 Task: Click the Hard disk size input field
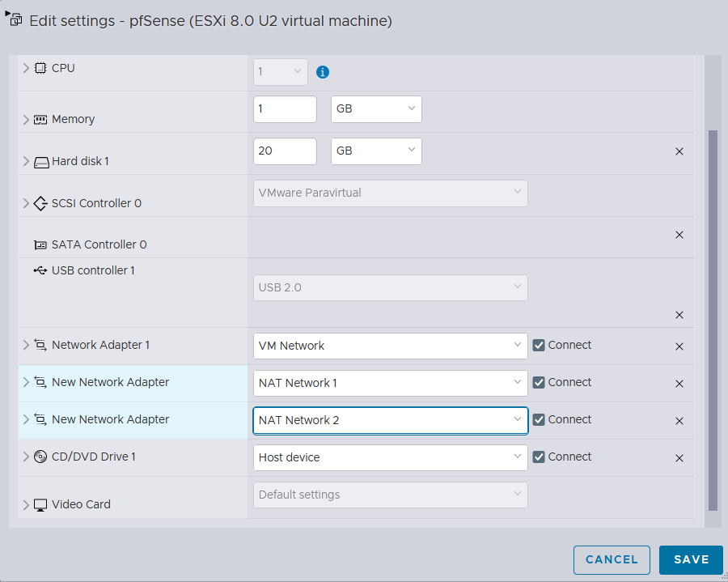click(x=285, y=151)
